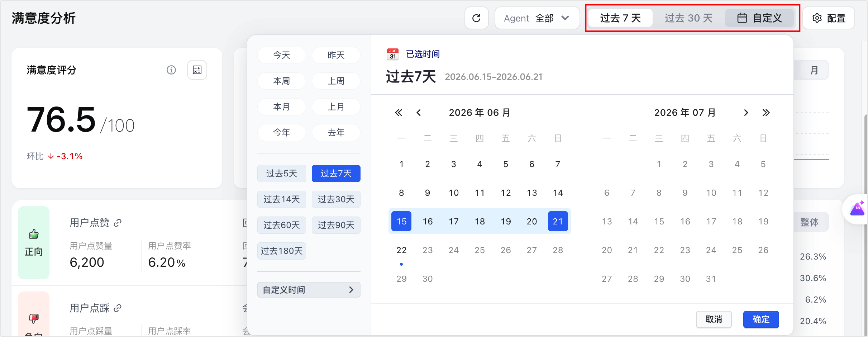Go to previous month with left arrow
Image resolution: width=868 pixels, height=337 pixels.
click(x=419, y=113)
